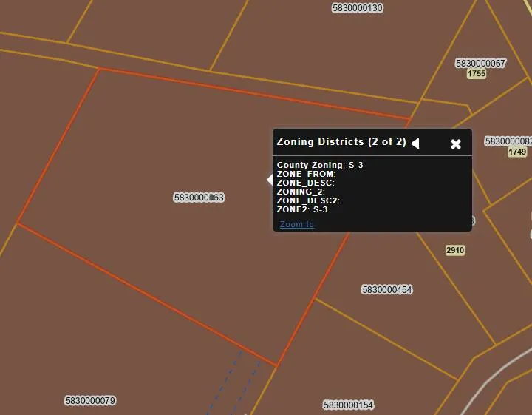Select parcel label 5830000082

pyautogui.click(x=508, y=141)
